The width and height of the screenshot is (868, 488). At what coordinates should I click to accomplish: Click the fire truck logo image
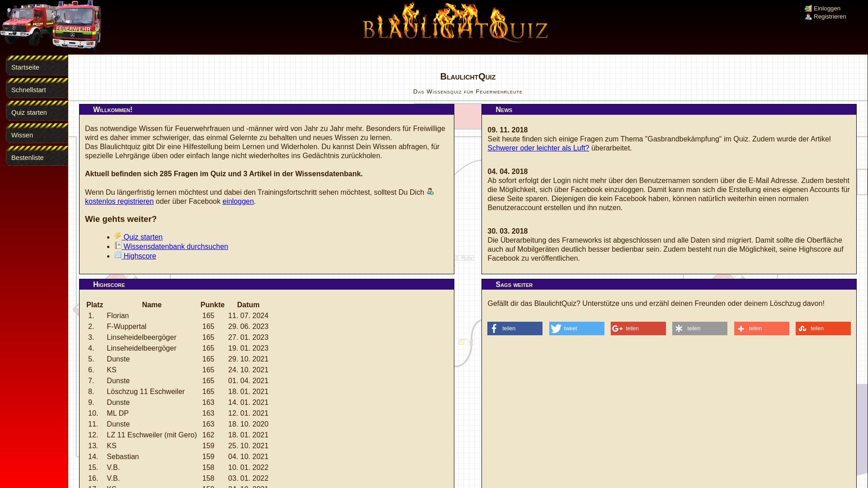pos(51,25)
